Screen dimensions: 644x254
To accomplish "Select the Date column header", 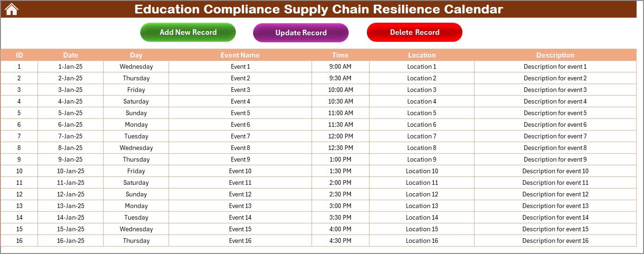I will (71, 55).
